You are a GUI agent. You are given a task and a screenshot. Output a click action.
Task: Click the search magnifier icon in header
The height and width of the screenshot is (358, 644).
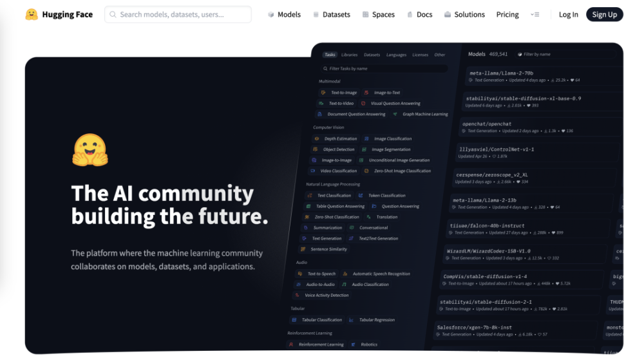(x=113, y=14)
